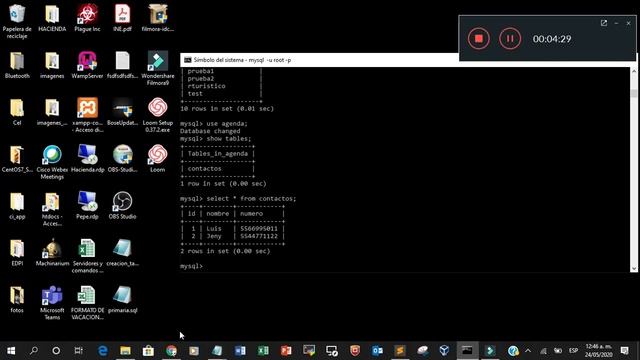Run Loom Setup 0.37.2.exe

point(158,115)
